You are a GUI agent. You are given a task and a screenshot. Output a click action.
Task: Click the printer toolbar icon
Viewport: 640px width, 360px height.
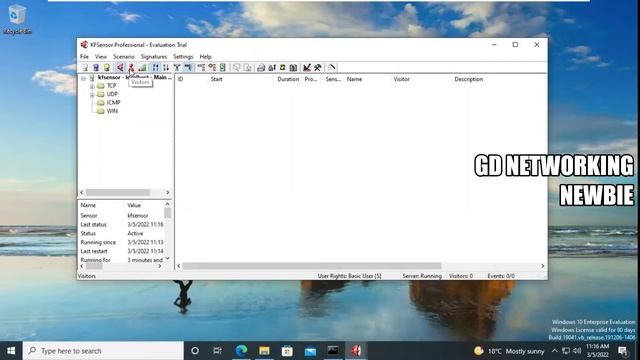pyautogui.click(x=261, y=67)
